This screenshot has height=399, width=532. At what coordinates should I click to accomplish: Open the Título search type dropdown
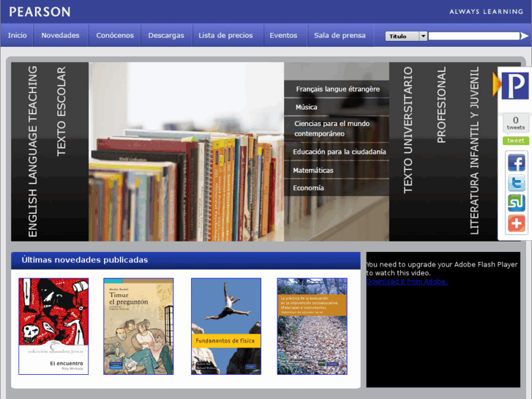(406, 36)
